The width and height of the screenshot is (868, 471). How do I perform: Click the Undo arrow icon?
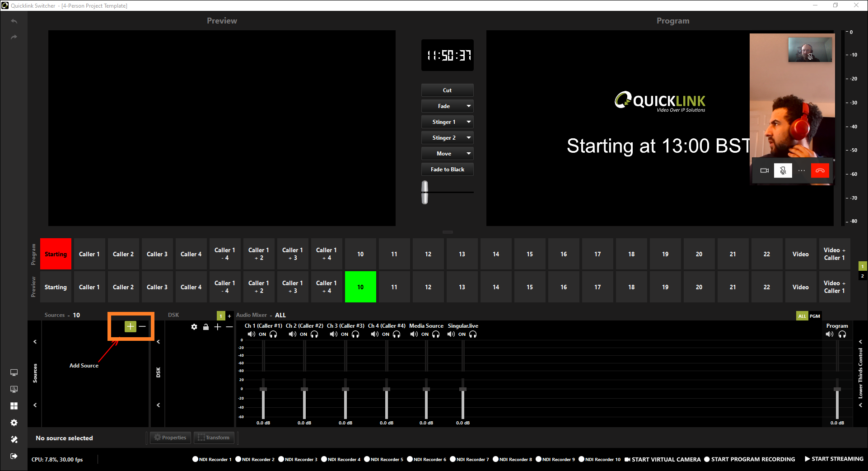coord(14,21)
